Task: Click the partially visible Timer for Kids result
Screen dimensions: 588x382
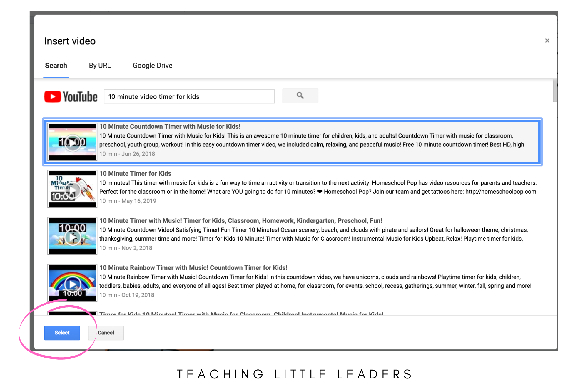Action: (x=241, y=313)
